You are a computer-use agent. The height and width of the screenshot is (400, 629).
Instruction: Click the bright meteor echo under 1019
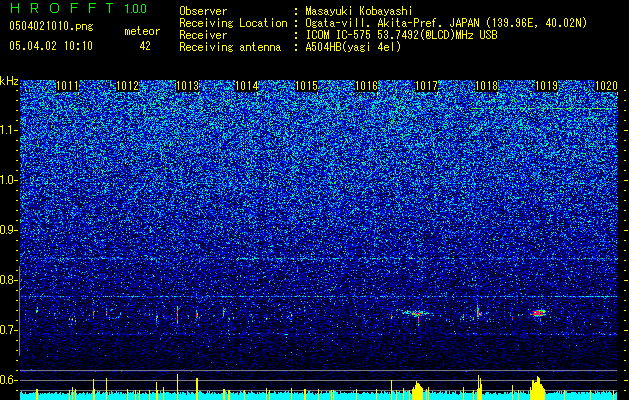click(538, 313)
